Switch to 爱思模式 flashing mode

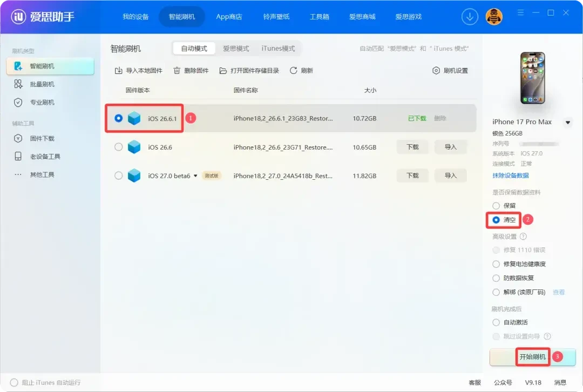(x=236, y=49)
